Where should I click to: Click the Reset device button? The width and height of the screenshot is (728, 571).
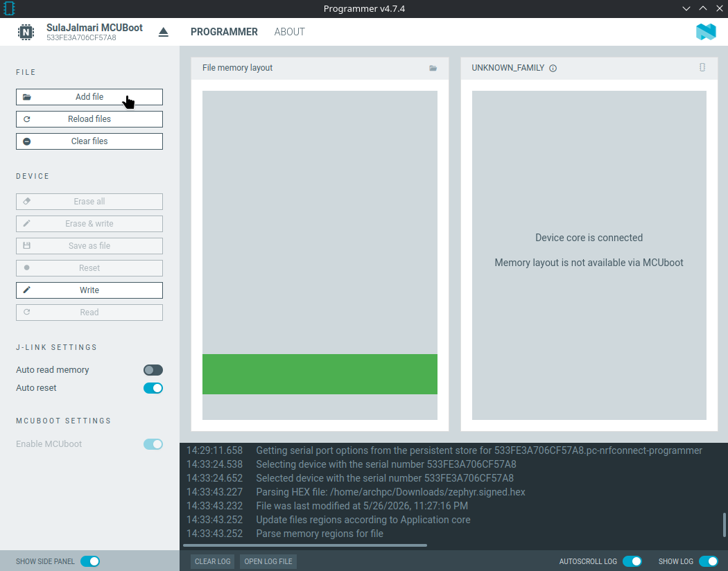point(89,268)
